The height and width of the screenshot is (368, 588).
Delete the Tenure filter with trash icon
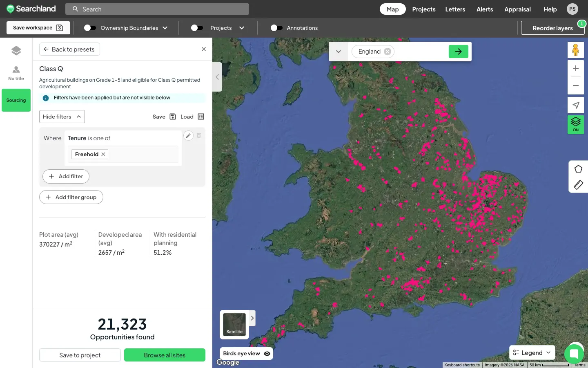[199, 135]
